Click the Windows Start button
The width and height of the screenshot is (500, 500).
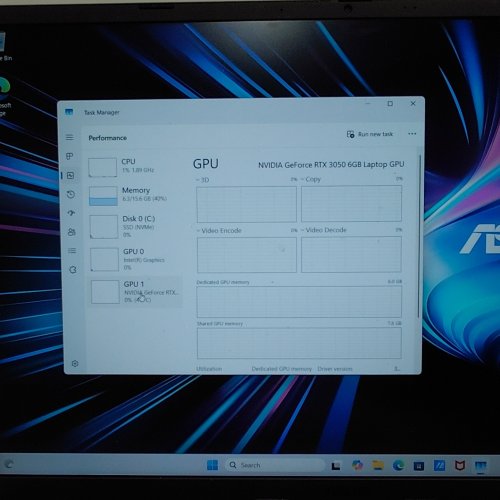point(212,465)
